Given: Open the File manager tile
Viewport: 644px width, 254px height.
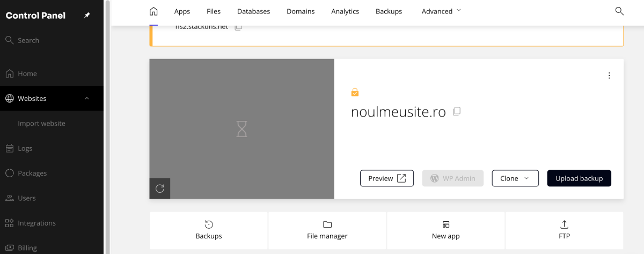Looking at the screenshot, I should [327, 230].
